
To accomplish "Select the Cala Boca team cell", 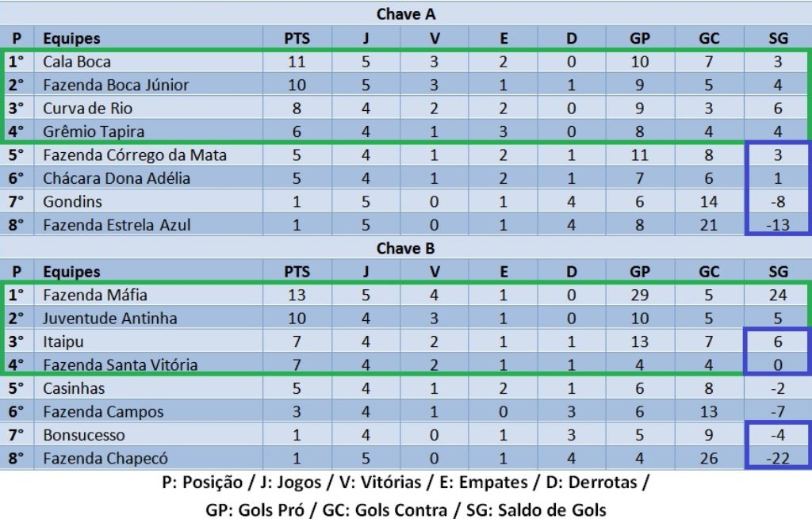I will pos(77,62).
